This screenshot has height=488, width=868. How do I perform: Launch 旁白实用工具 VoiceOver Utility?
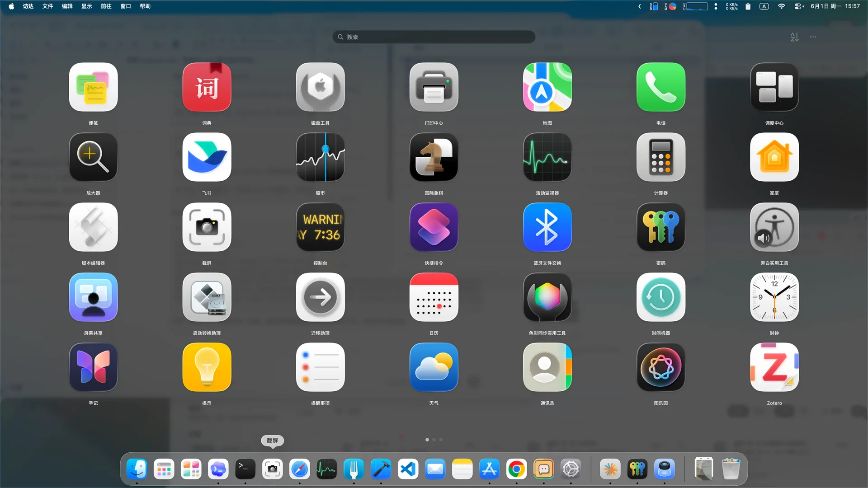774,227
